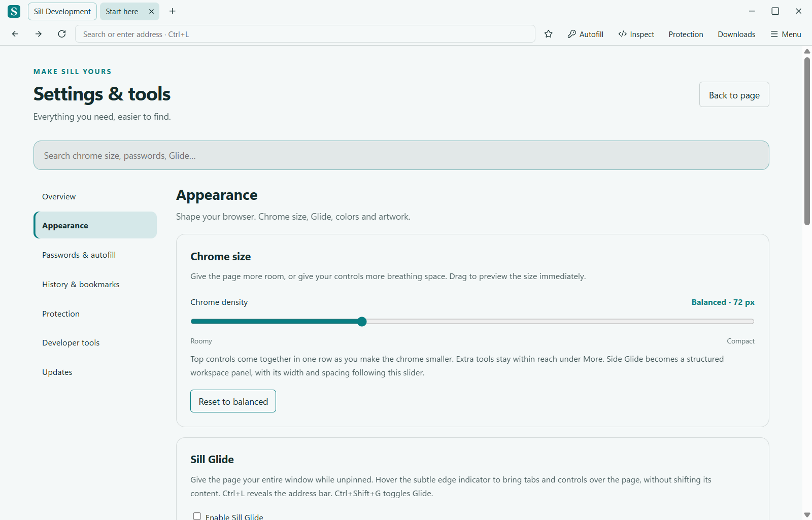Open History & bookmarks settings
Screen dimensions: 812x520
[95, 284]
